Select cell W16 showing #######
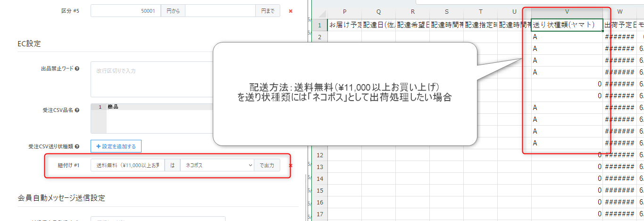The image size is (644, 221). [620, 202]
